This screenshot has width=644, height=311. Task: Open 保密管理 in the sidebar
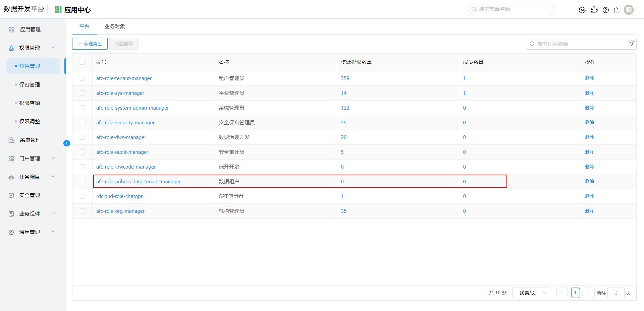click(x=30, y=84)
